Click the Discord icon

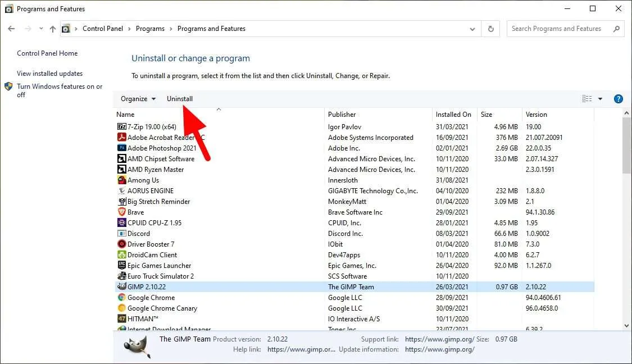[121, 233]
